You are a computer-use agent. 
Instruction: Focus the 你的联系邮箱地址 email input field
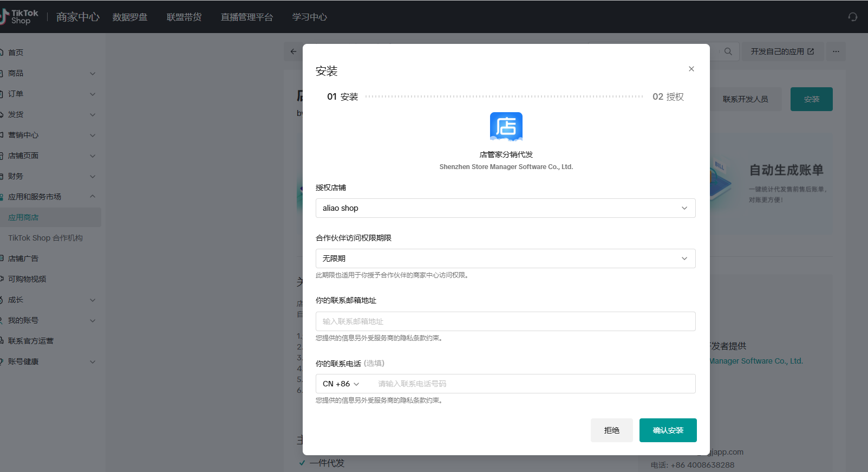(x=505, y=321)
